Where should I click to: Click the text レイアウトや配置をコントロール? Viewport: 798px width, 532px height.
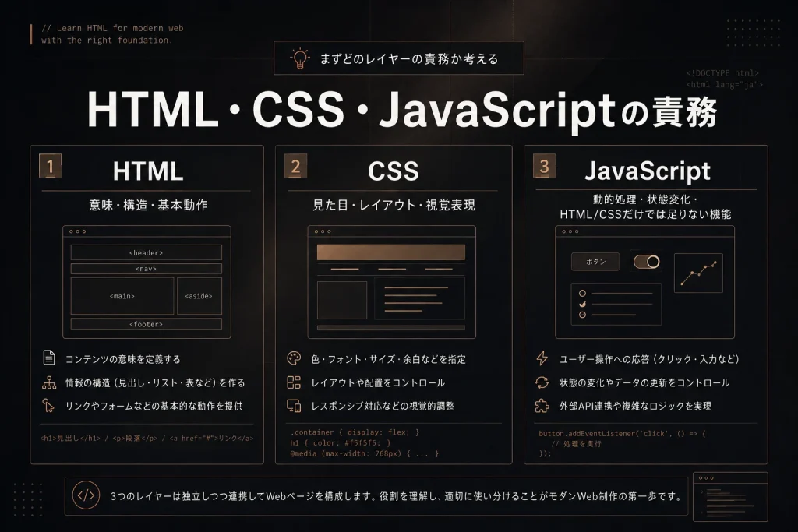pyautogui.click(x=378, y=382)
